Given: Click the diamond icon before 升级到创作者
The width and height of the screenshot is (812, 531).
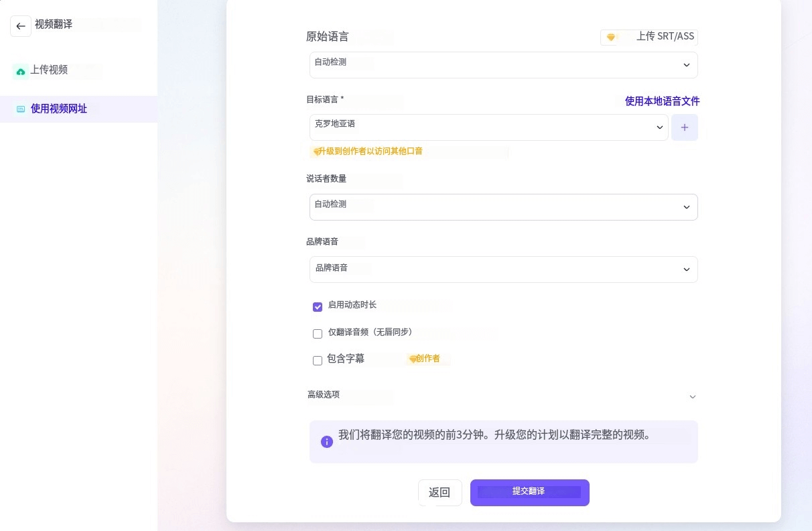Looking at the screenshot, I should [x=316, y=152].
